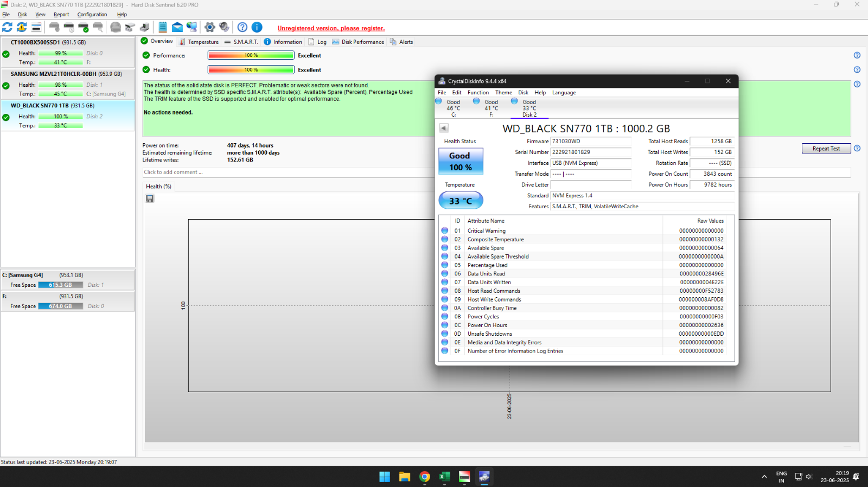The image size is (868, 487).
Task: Click the blue Refresh disk information toolbar icon
Action: [7, 27]
